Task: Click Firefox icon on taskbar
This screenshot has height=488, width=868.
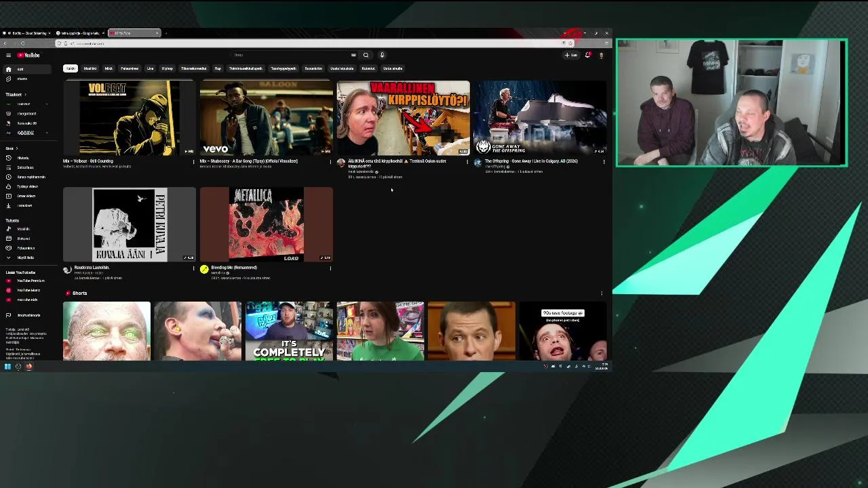Action: 29,367
